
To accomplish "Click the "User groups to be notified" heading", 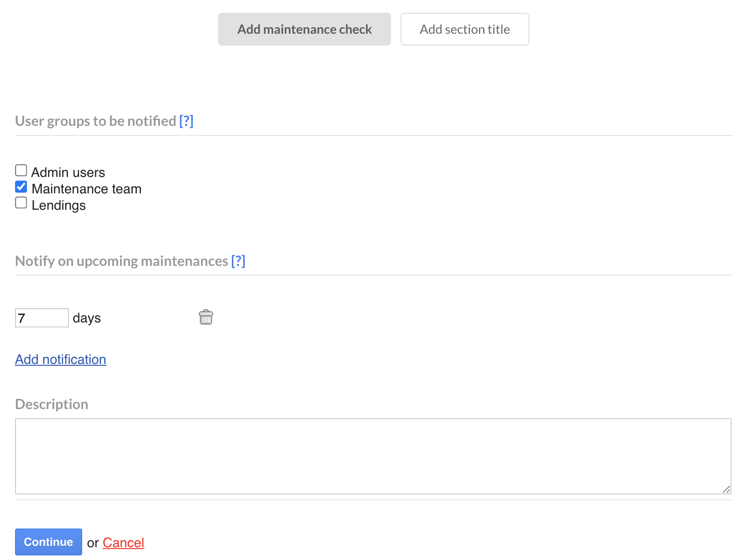I will [x=95, y=121].
